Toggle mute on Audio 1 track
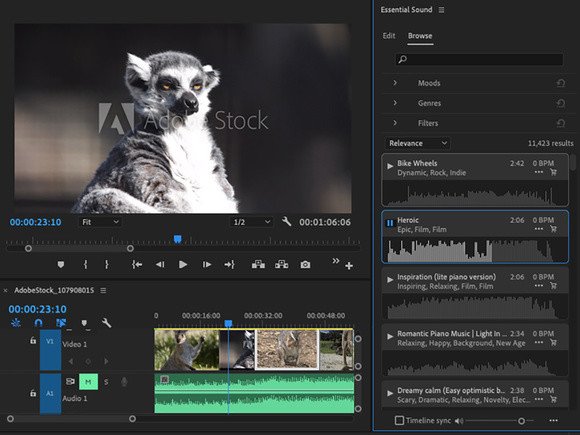Image resolution: width=580 pixels, height=435 pixels. [x=88, y=382]
